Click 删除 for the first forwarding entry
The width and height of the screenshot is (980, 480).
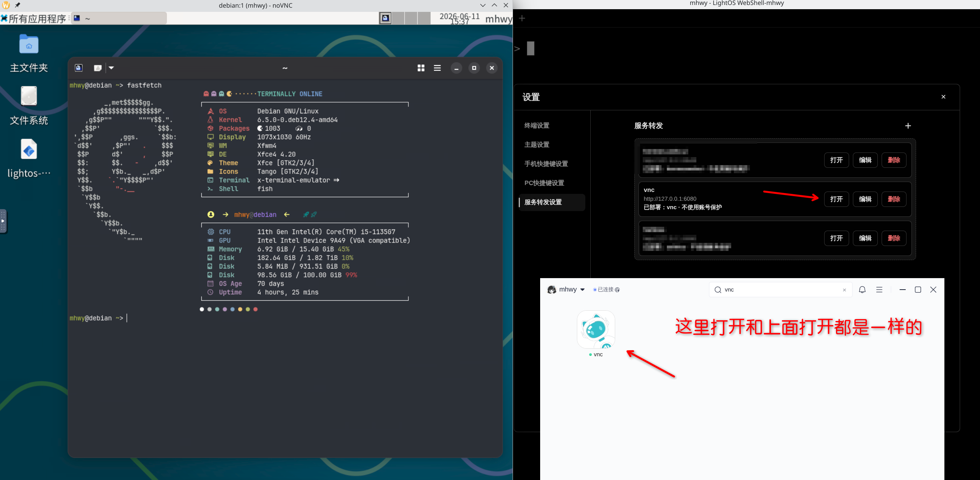tap(894, 160)
